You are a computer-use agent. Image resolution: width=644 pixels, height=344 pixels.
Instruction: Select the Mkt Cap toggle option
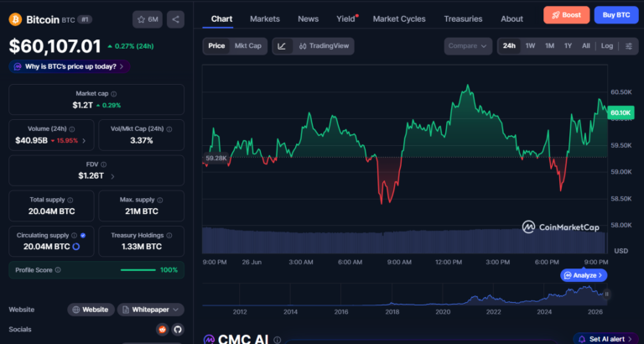[248, 46]
